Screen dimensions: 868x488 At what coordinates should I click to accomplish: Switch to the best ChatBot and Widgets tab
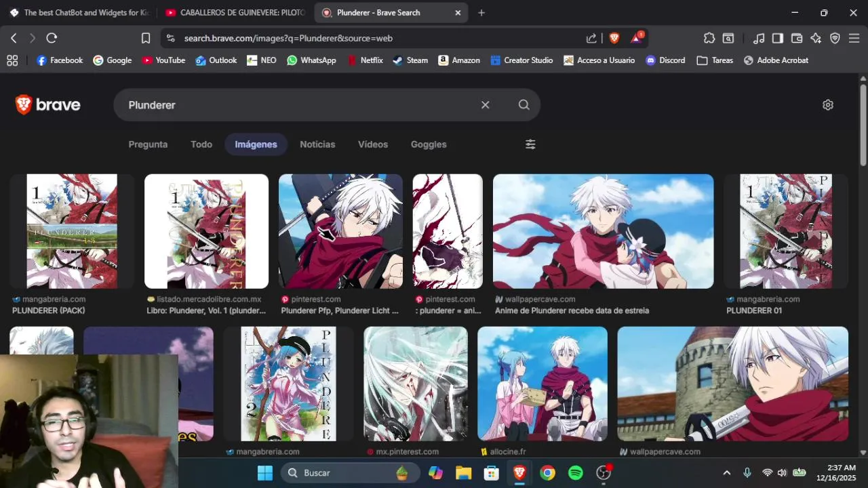coord(79,13)
